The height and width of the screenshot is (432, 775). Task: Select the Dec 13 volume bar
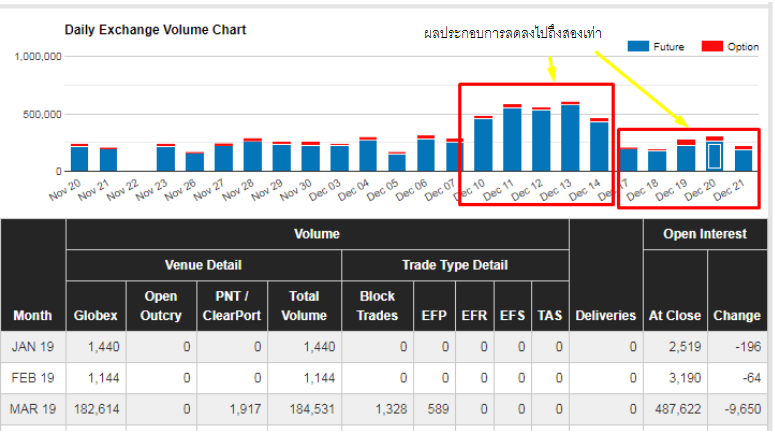[x=570, y=136]
